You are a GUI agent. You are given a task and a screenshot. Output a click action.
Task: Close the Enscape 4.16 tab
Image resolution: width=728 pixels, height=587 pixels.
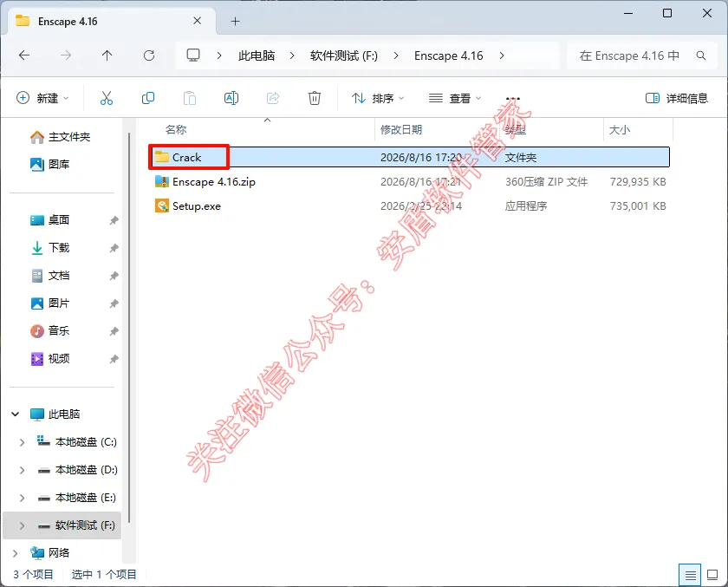pyautogui.click(x=198, y=21)
